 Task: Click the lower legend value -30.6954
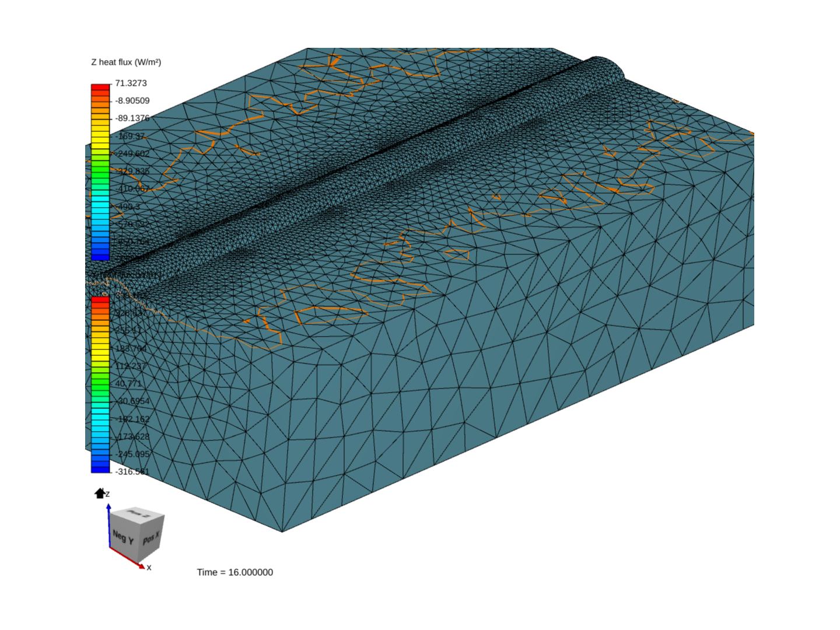click(x=132, y=401)
